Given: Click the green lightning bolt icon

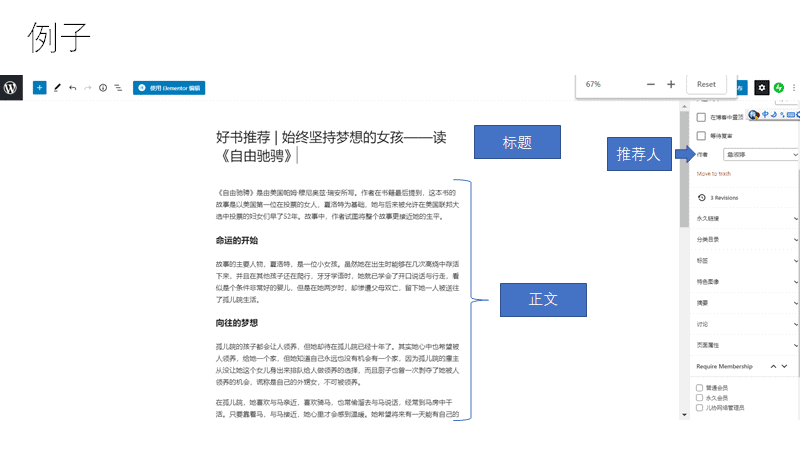Looking at the screenshot, I should coord(779,88).
